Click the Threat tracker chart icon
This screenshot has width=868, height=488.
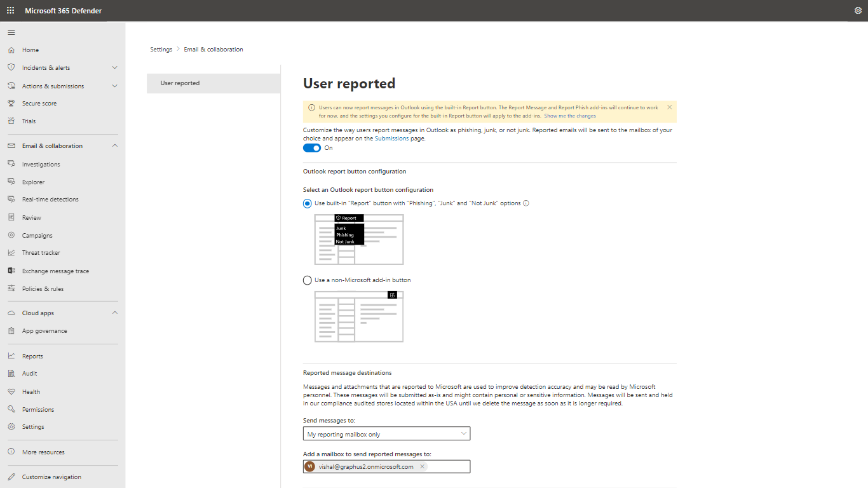11,252
